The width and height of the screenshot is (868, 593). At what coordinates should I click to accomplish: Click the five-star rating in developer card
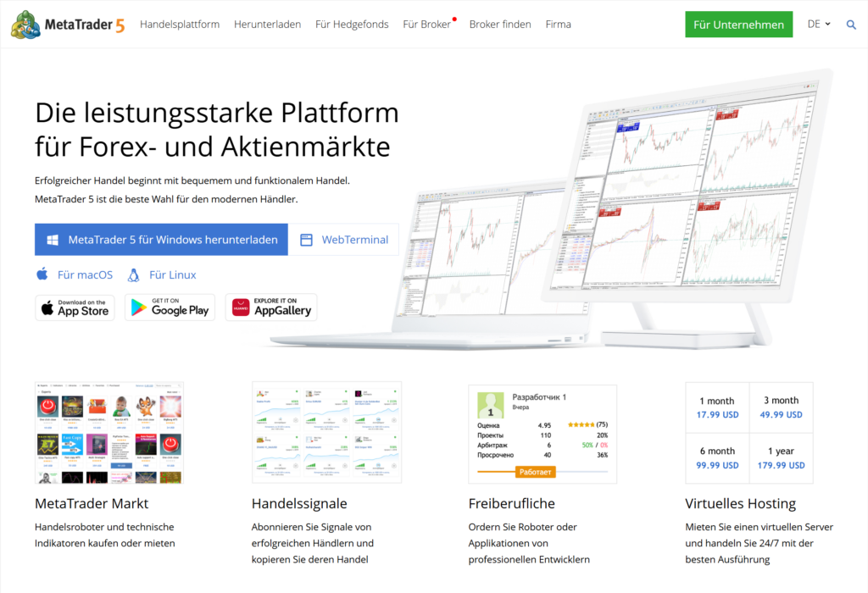pyautogui.click(x=581, y=424)
